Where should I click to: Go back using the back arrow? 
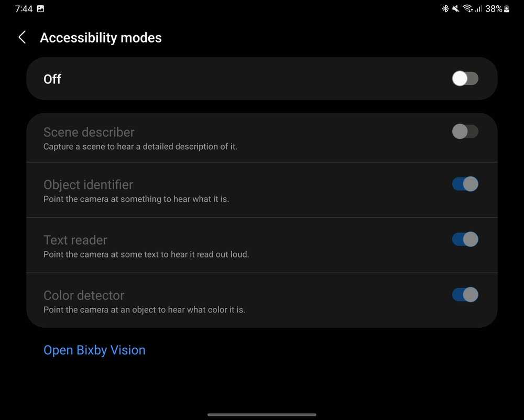click(22, 37)
